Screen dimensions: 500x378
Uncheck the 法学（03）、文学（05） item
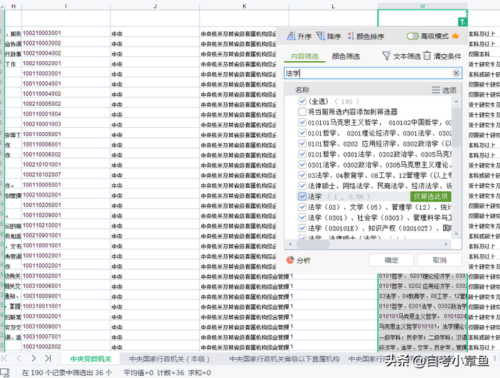pos(302,207)
